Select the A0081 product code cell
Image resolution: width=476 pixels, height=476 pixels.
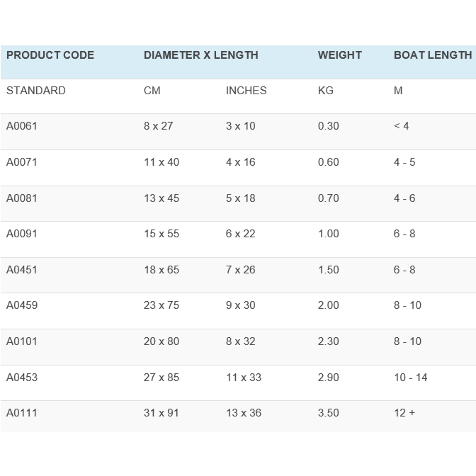(22, 198)
